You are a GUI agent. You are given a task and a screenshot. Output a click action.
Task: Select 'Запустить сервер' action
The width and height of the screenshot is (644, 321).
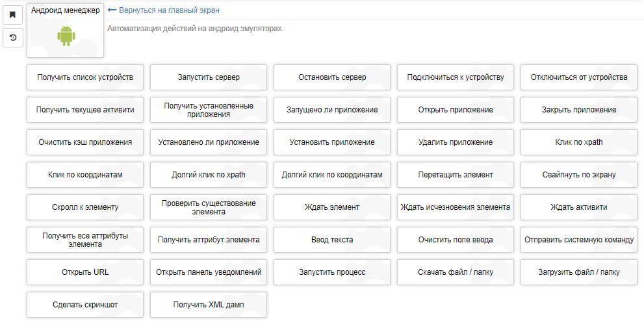pos(209,77)
